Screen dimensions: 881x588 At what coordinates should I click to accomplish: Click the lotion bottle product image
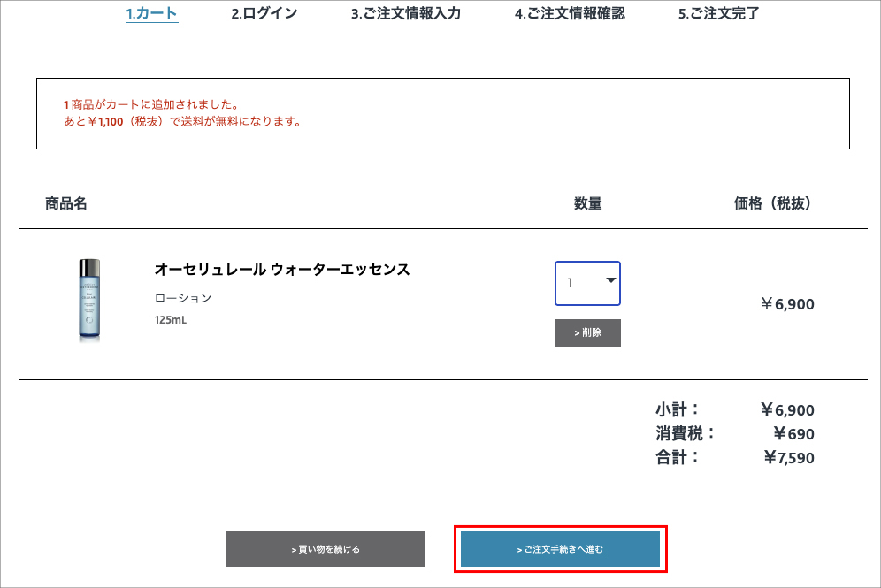pos(89,300)
